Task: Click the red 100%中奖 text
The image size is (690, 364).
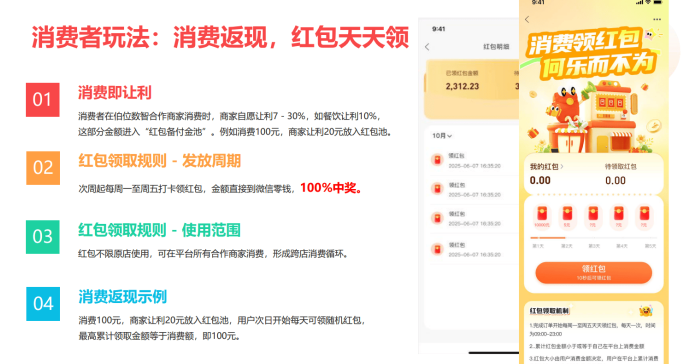Action: pyautogui.click(x=331, y=188)
